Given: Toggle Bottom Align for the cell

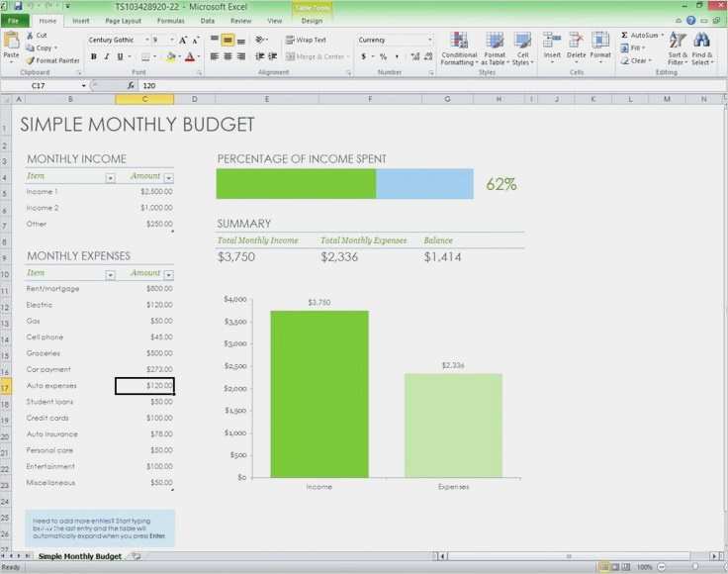Looking at the screenshot, I should 241,40.
